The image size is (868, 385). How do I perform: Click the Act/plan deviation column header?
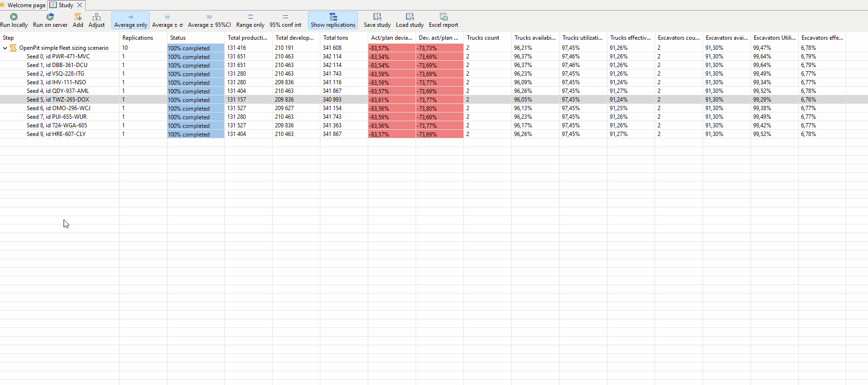click(392, 38)
